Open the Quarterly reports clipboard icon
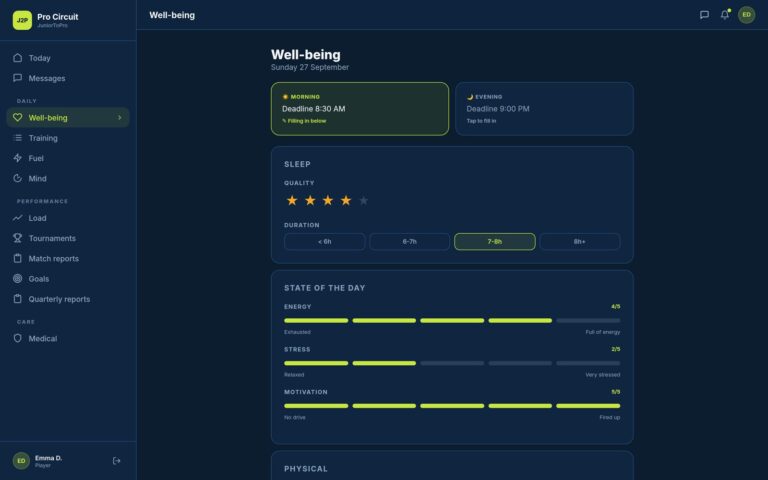Viewport: 768px width, 480px height. (18, 299)
